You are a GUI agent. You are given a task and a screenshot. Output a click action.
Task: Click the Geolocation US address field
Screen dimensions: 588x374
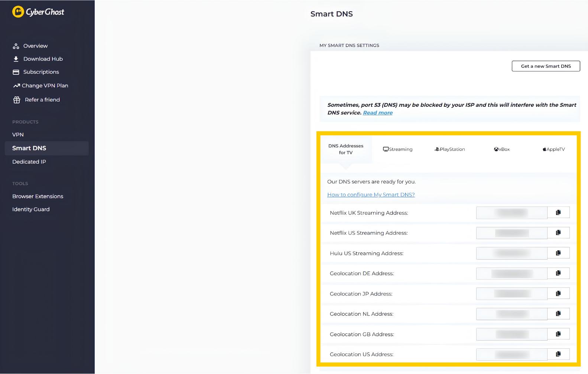coord(512,355)
